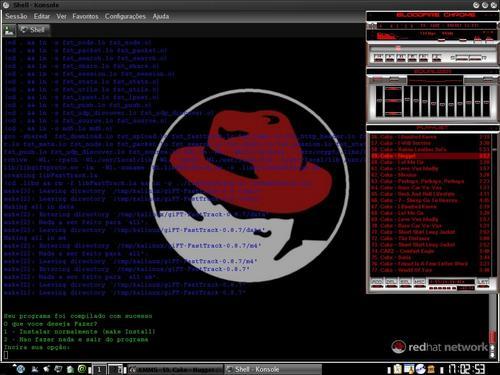Select 'Cake - Sheep Go To Heaven' track
Viewport: 500px width, 375px height.
(430, 200)
